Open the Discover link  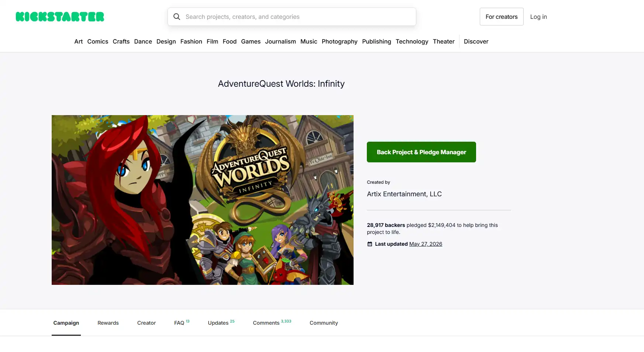pyautogui.click(x=476, y=41)
